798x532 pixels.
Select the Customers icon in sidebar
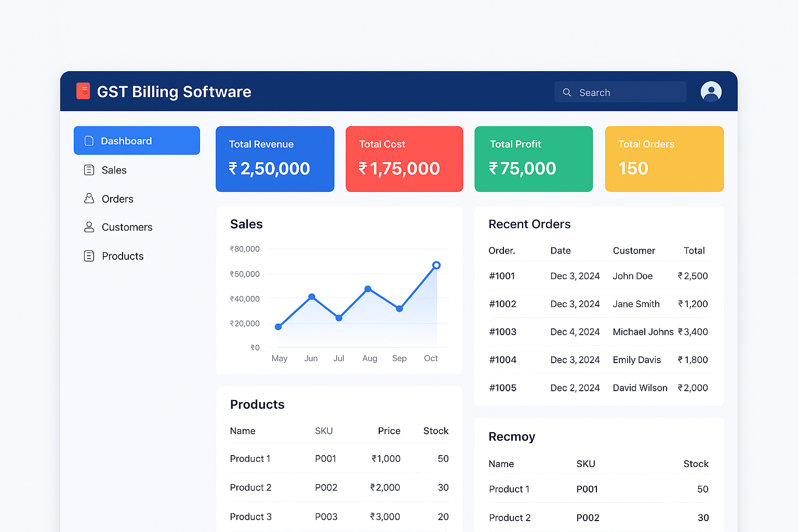[x=89, y=227]
